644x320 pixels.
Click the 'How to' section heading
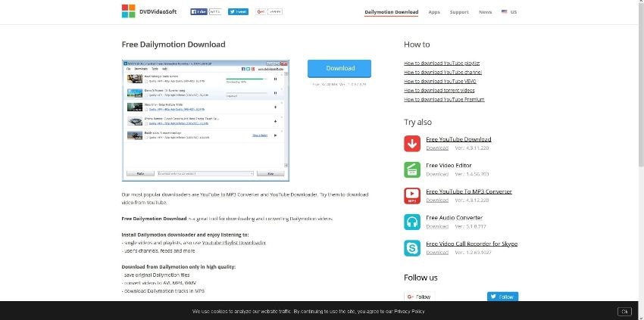417,45
